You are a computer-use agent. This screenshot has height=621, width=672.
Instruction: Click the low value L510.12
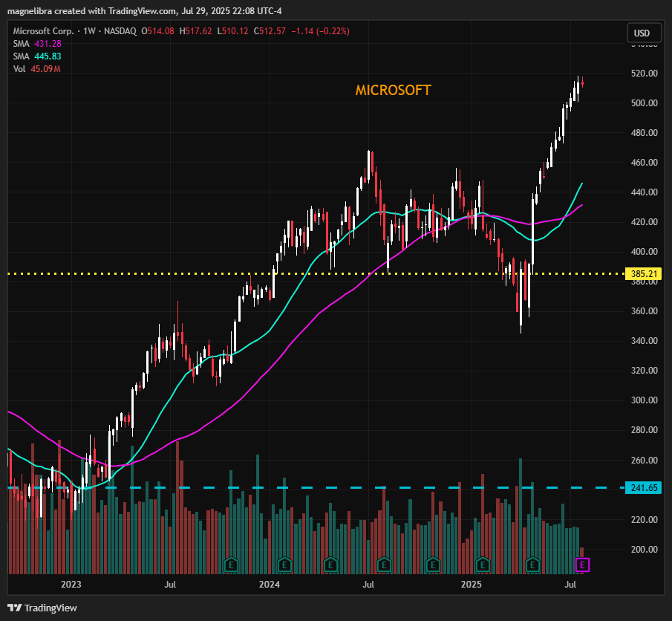coord(232,31)
